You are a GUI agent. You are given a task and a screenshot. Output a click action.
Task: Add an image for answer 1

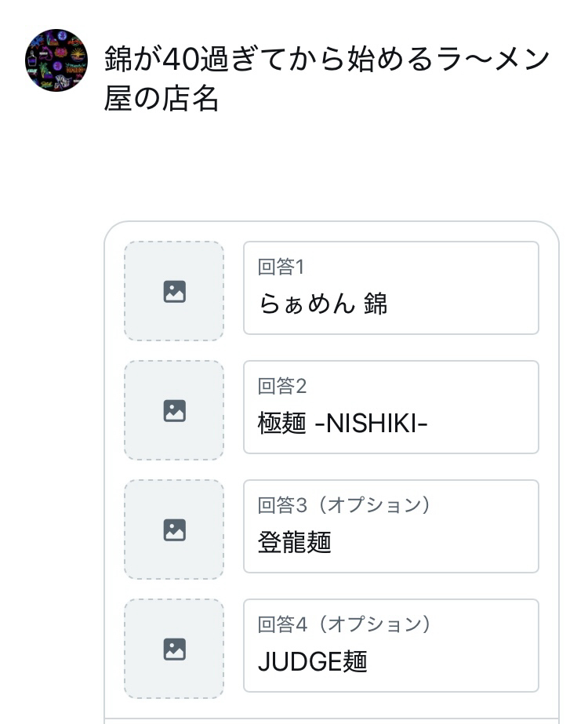[174, 291]
